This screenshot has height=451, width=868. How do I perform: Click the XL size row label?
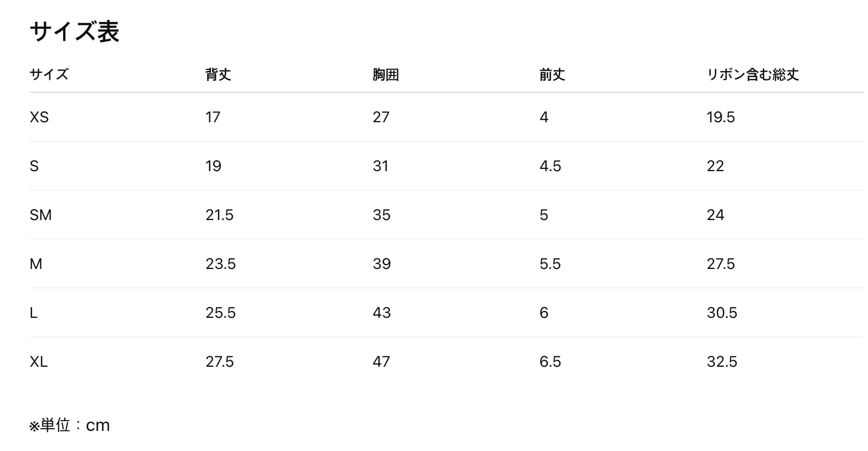(39, 362)
